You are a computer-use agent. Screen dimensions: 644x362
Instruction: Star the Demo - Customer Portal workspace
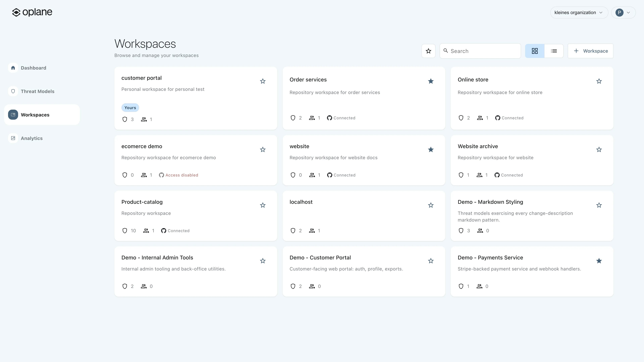click(x=431, y=261)
